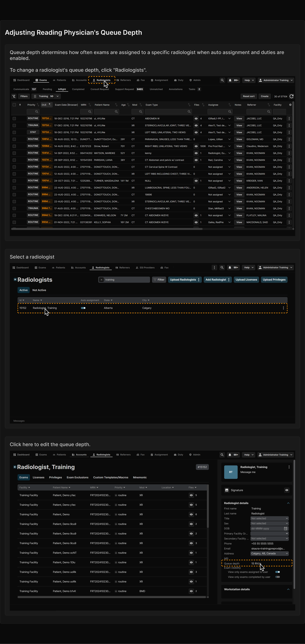This screenshot has height=644, width=305.
Task: Open the assignee dropdown for Lopes, Uillian
Action: click(x=229, y=139)
